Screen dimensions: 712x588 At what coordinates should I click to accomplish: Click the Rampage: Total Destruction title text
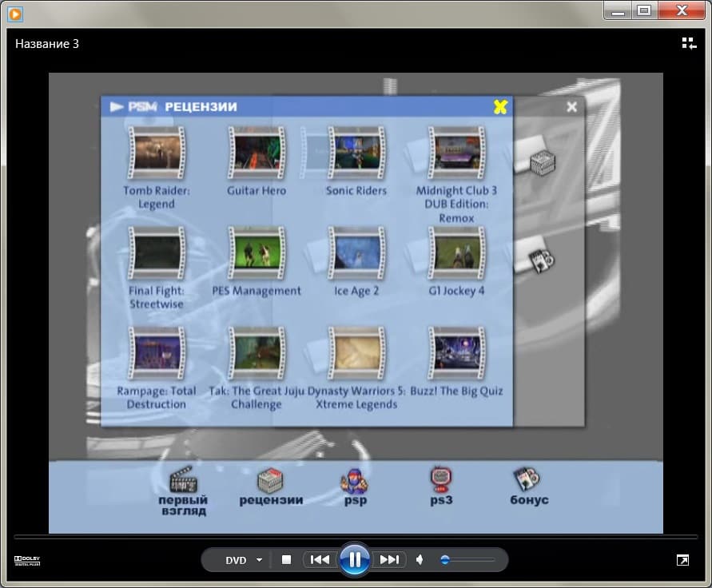(157, 398)
